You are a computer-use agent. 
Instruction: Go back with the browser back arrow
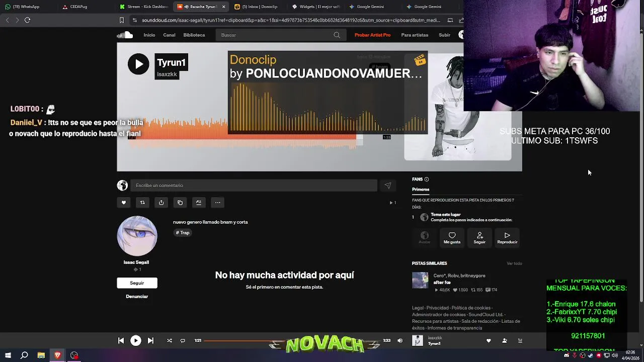(7, 20)
